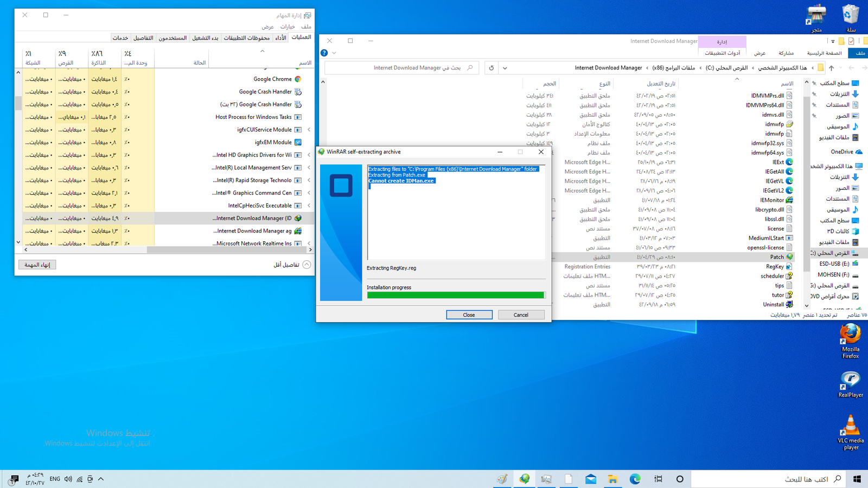This screenshot has height=488, width=868.
Task: Open the File menu in Task Manager
Action: pos(306,27)
